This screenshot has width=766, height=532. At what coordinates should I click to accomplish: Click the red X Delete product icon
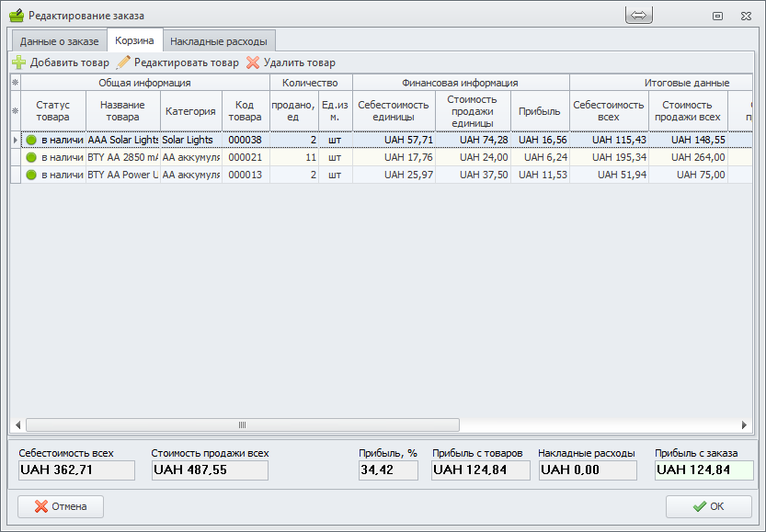pos(253,62)
